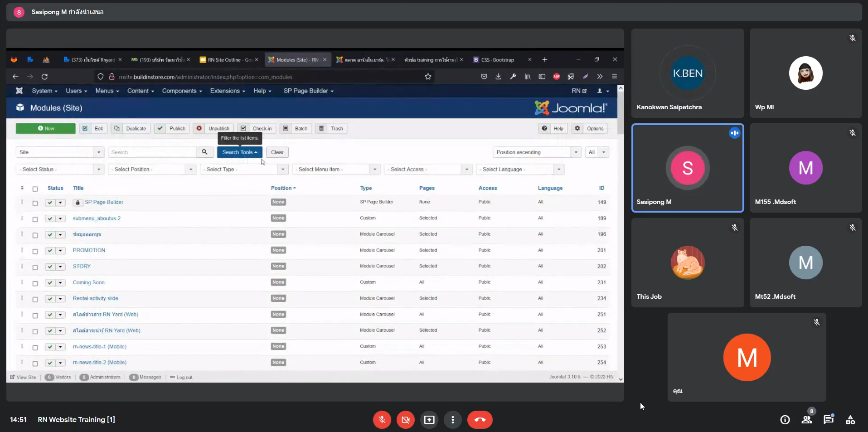Toggle the select-all checkbox in table header
868x432 pixels.
click(x=35, y=189)
